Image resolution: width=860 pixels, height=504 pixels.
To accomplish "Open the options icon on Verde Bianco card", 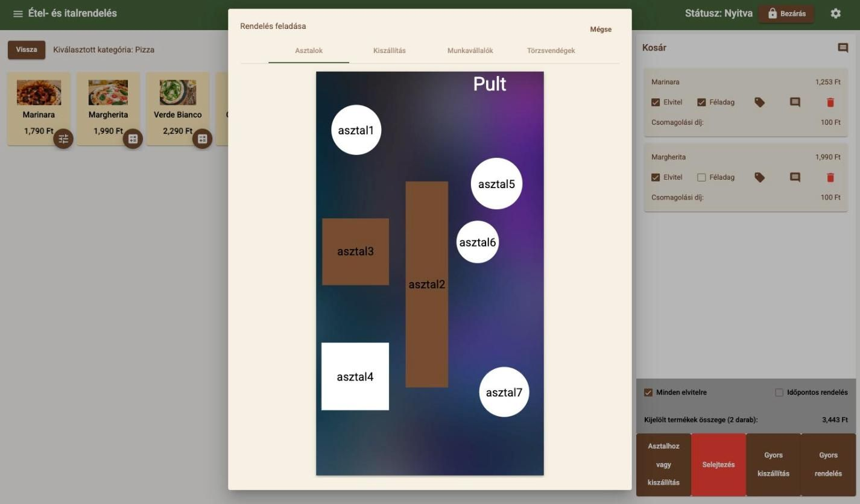I will click(x=203, y=139).
